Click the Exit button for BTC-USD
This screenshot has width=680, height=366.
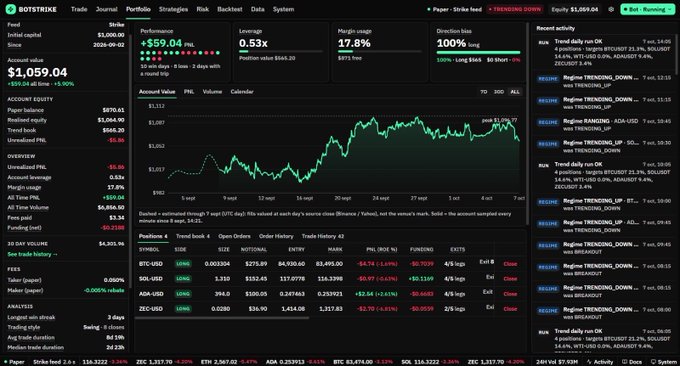pyautogui.click(x=486, y=262)
